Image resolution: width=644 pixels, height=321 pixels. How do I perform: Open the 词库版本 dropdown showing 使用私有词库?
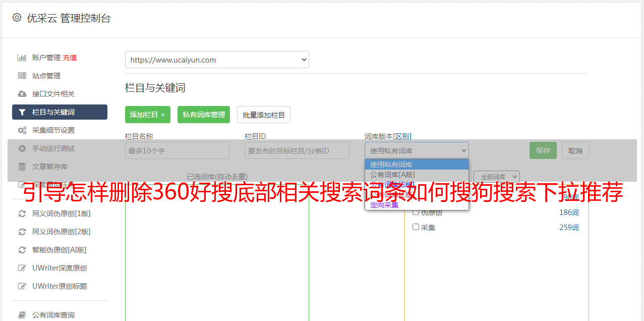pos(417,150)
